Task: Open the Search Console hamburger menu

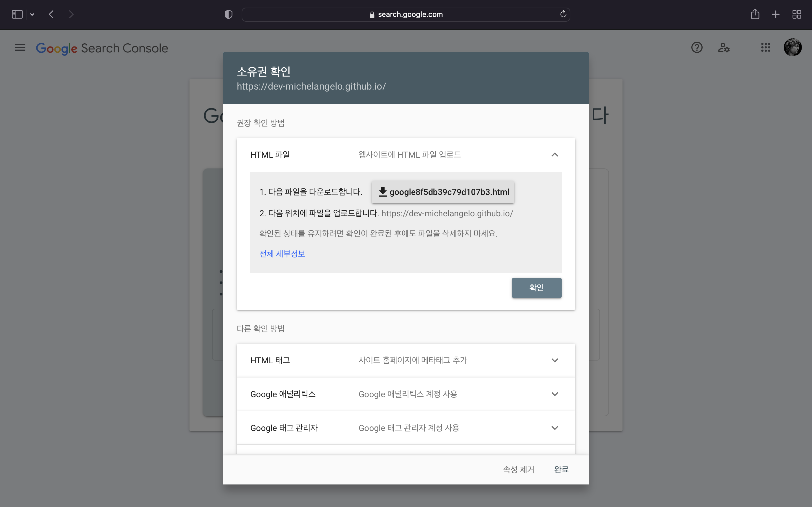Action: 20,48
